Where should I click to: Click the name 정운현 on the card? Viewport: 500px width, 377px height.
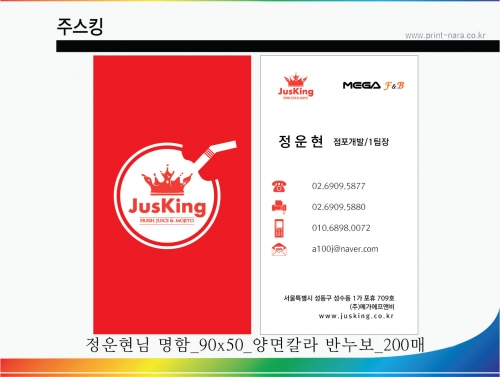[x=301, y=141]
